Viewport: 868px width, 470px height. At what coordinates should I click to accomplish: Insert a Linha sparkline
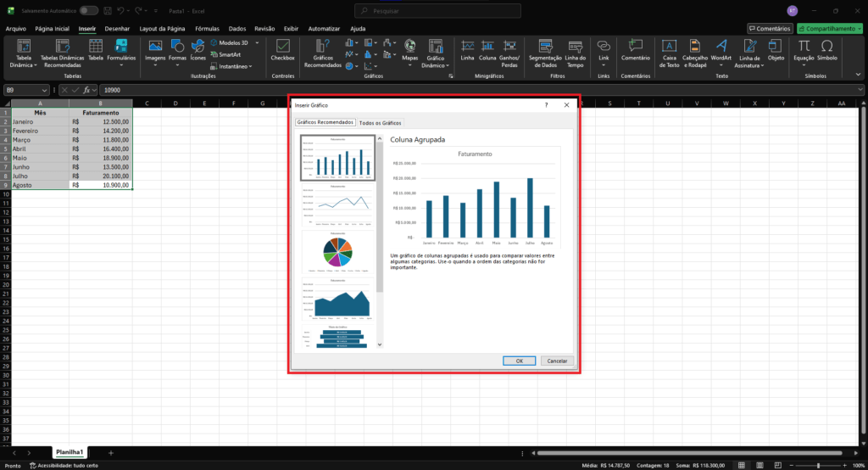[467, 50]
